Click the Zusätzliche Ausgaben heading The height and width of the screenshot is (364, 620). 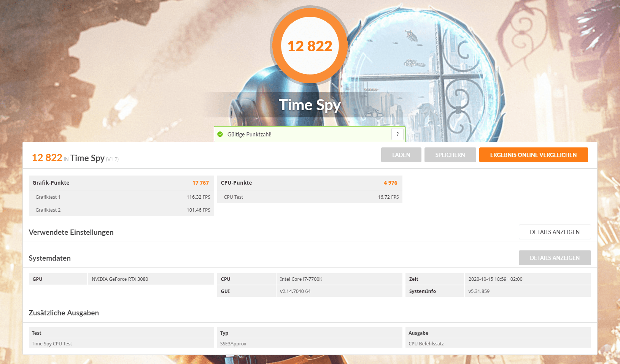point(64,313)
